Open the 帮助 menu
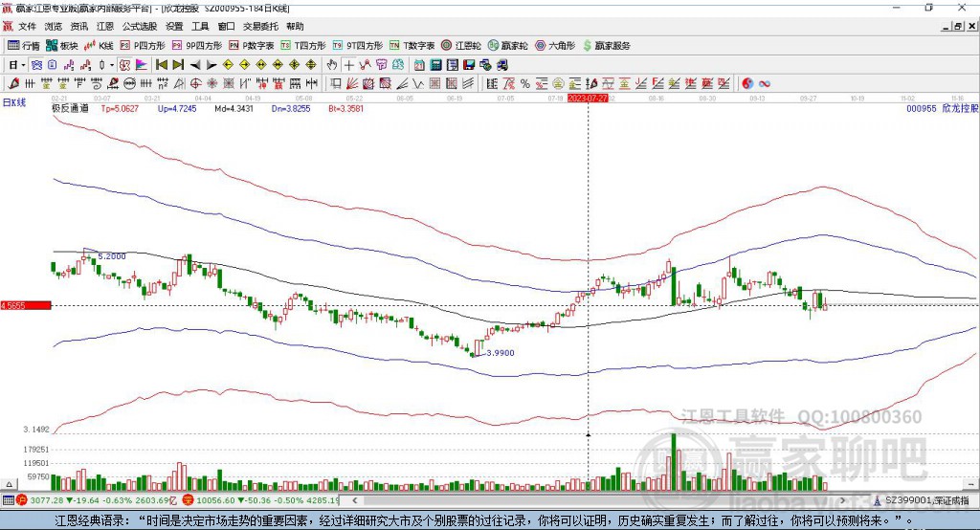The height and width of the screenshot is (530, 980). [295, 26]
